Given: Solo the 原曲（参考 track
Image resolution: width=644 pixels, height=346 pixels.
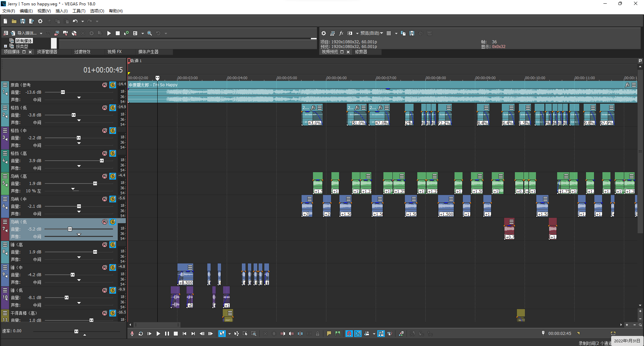Looking at the screenshot, I should tap(113, 85).
